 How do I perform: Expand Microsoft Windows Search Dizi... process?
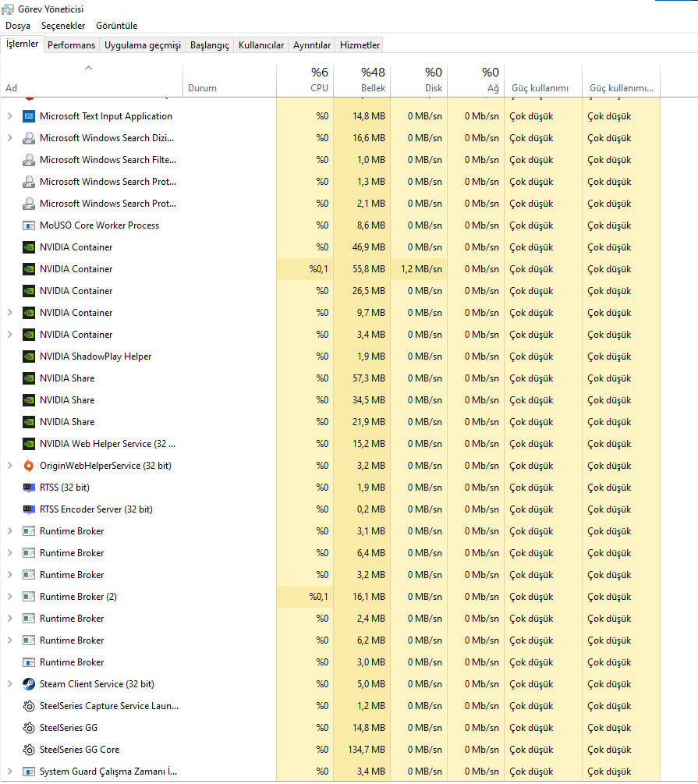point(9,138)
